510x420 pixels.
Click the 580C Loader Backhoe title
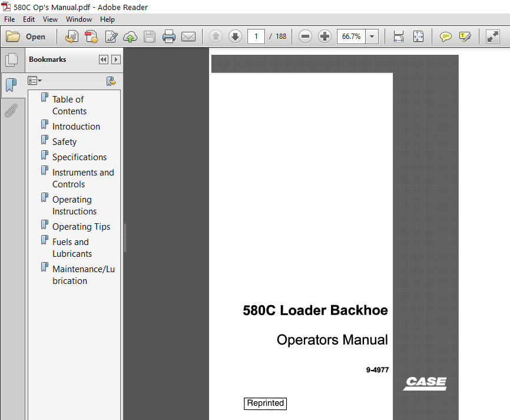(315, 310)
